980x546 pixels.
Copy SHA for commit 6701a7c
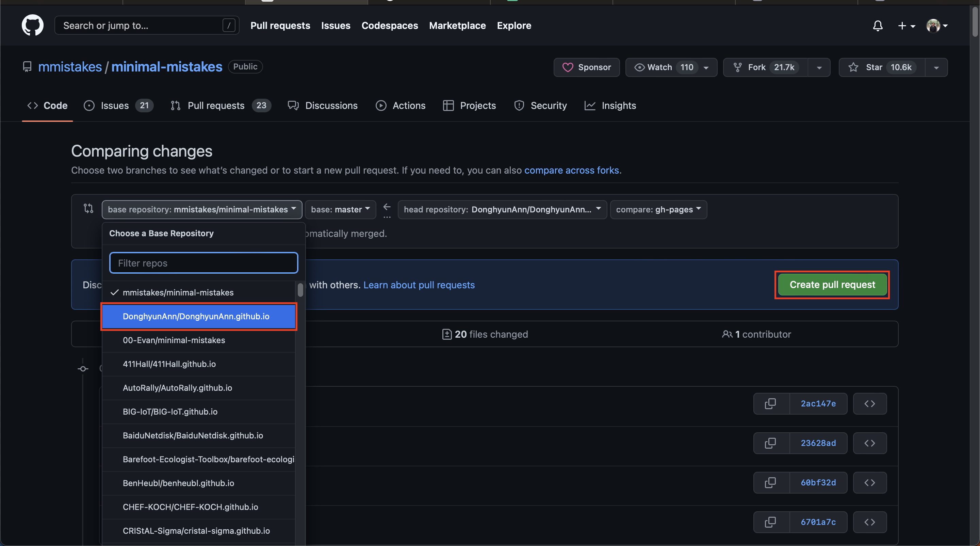click(771, 522)
